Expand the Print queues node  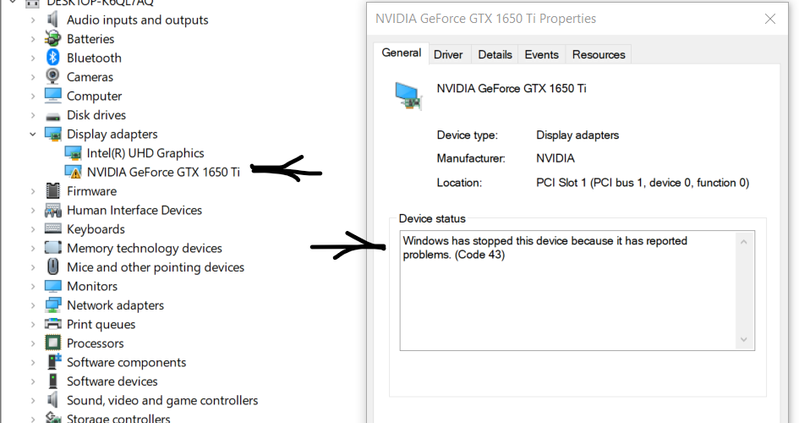pos(33,324)
